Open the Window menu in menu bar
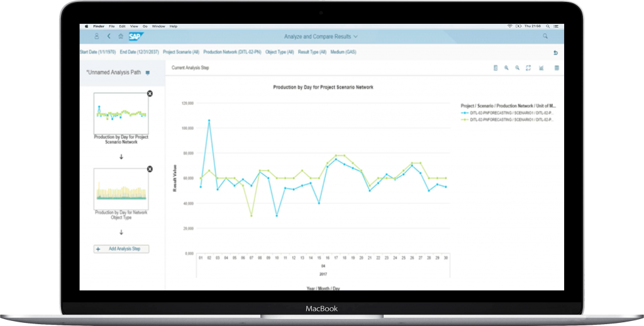The image size is (644, 326). click(x=158, y=26)
